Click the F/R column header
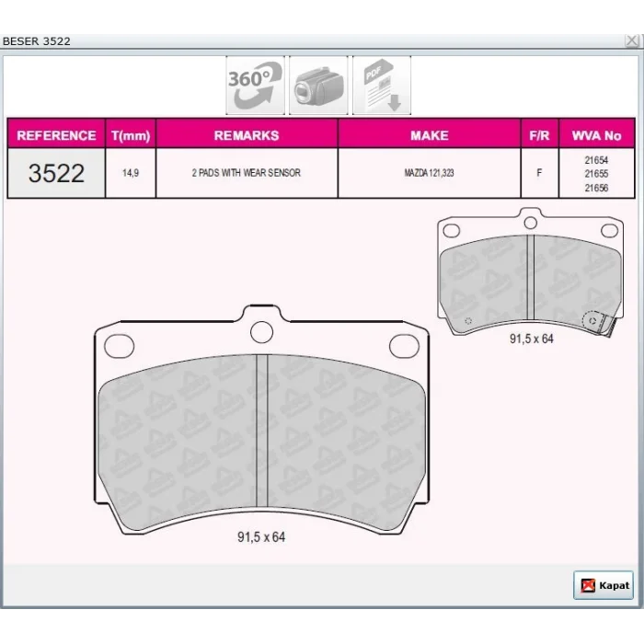Screen dimensions: 644x644 (539, 135)
